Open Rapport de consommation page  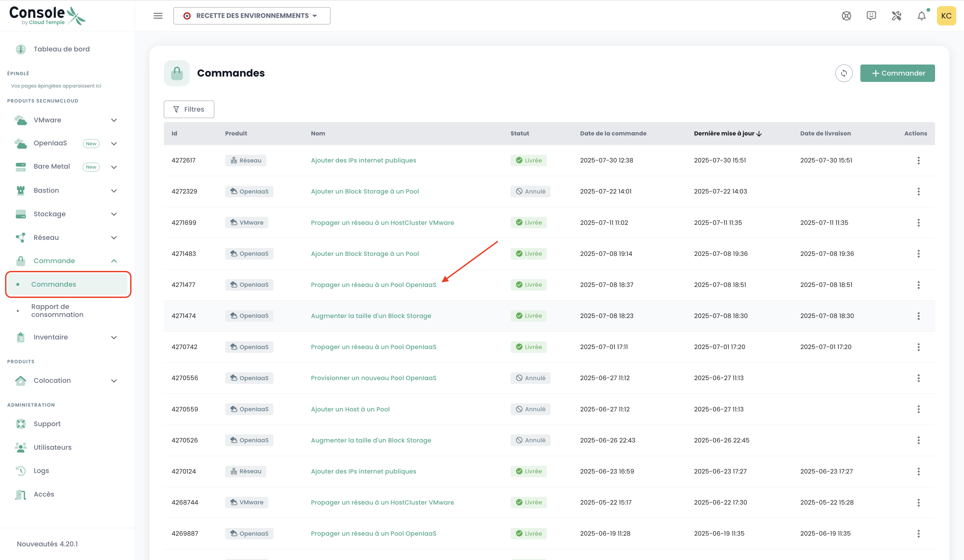tap(57, 311)
